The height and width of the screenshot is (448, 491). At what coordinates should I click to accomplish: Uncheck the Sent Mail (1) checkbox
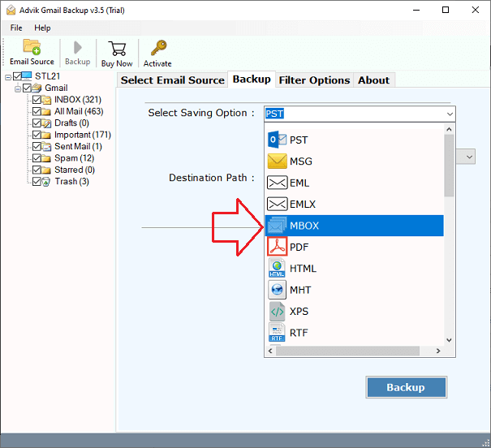37,147
